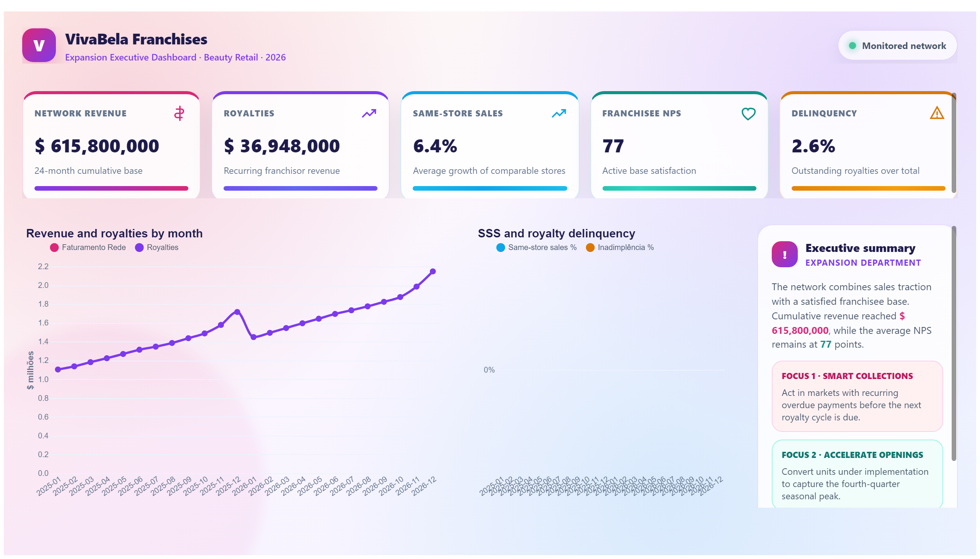The image size is (980, 559).
Task: Open the Focus 2 Accelerate Openings card
Action: tap(857, 474)
